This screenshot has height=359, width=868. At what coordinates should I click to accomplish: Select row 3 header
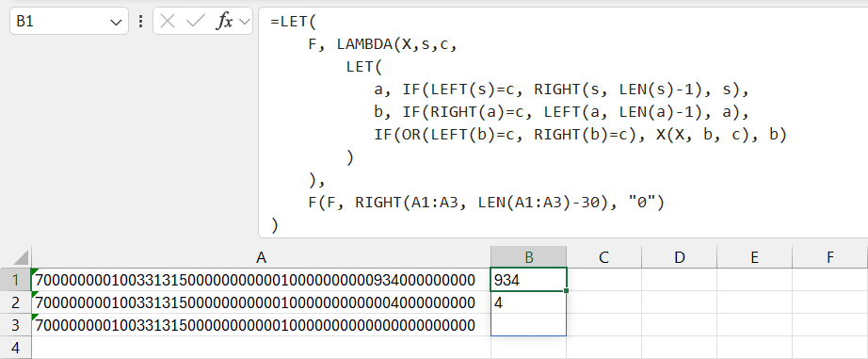pyautogui.click(x=15, y=325)
